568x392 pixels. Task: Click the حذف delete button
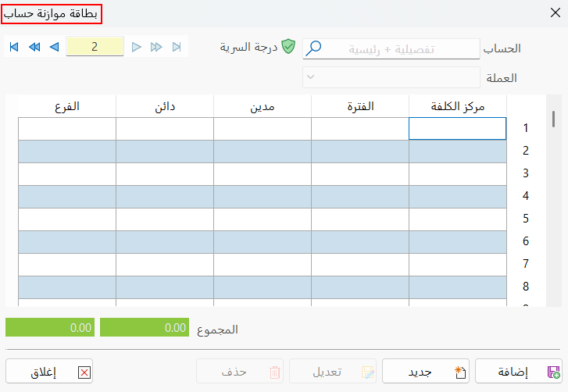[240, 371]
